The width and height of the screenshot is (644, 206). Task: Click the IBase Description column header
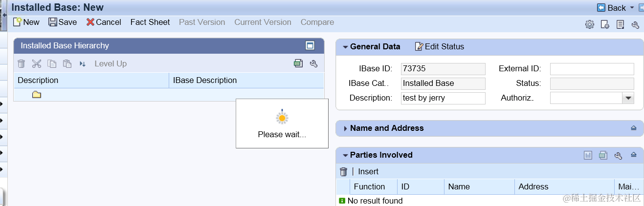246,80
